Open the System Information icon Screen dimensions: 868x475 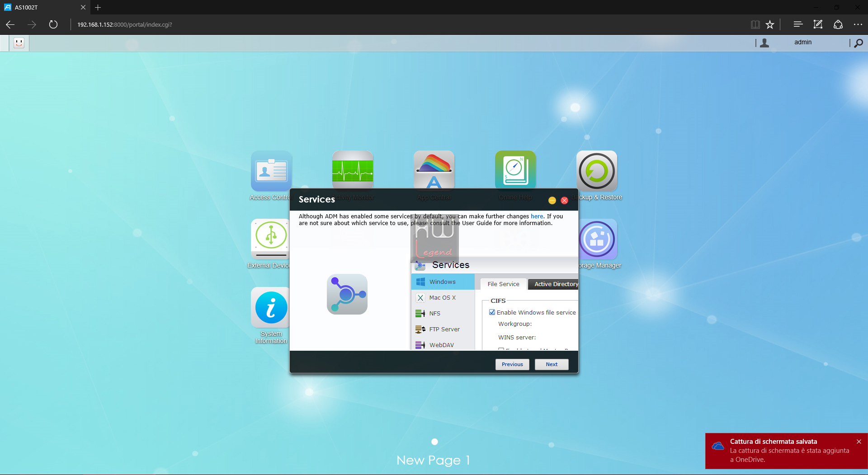270,307
